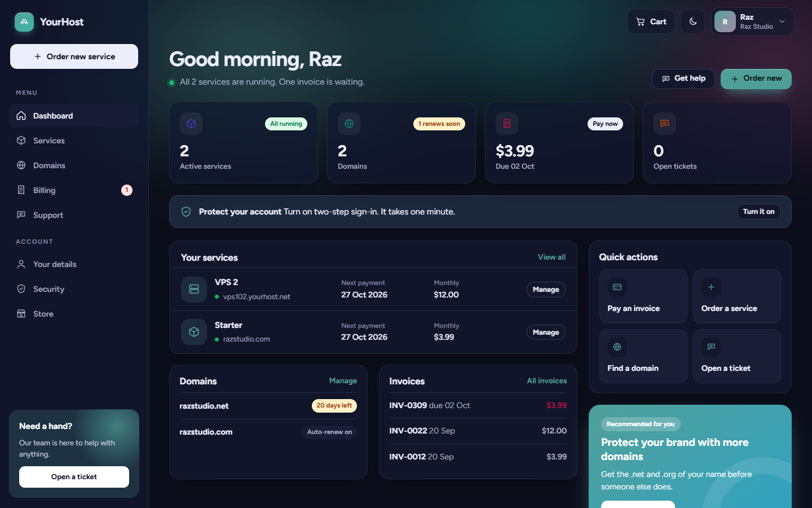Click the Pay now badge
Viewport: 812px width, 508px height.
(x=605, y=124)
